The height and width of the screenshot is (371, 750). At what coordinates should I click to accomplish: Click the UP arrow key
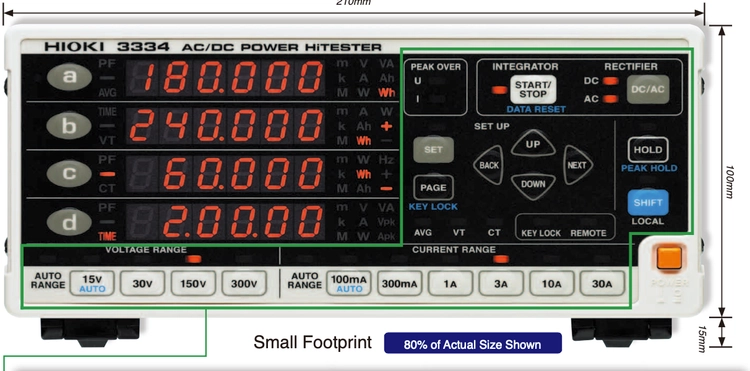[533, 143]
